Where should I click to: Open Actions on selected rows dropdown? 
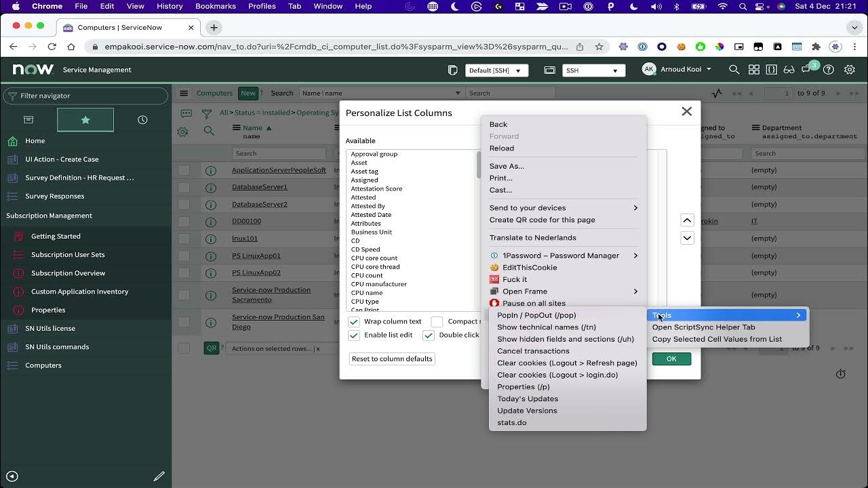pyautogui.click(x=279, y=348)
